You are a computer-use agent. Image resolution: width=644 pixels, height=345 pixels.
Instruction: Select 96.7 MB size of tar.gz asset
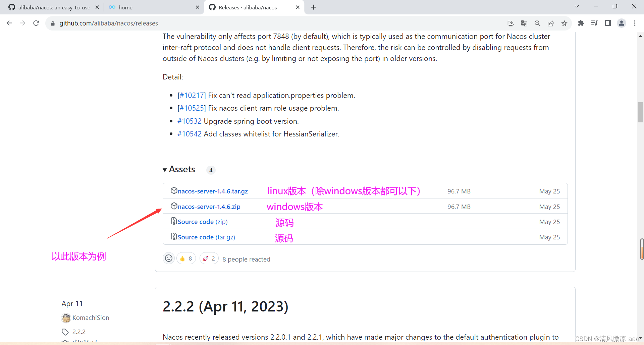click(x=459, y=191)
